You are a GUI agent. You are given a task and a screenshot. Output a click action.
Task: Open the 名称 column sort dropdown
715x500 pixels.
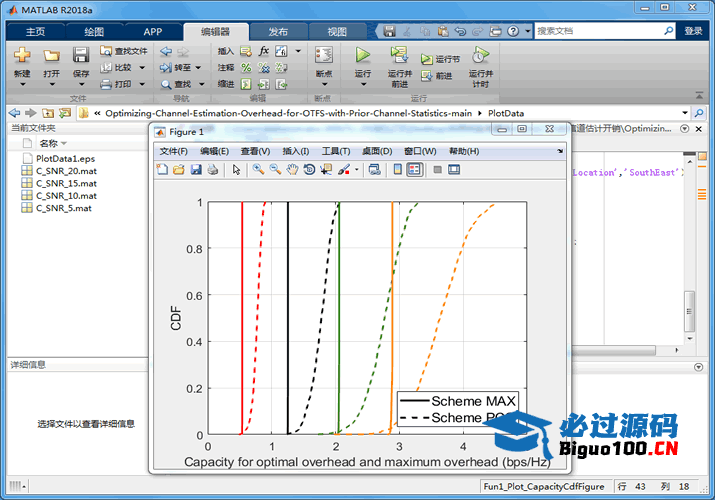click(x=64, y=144)
